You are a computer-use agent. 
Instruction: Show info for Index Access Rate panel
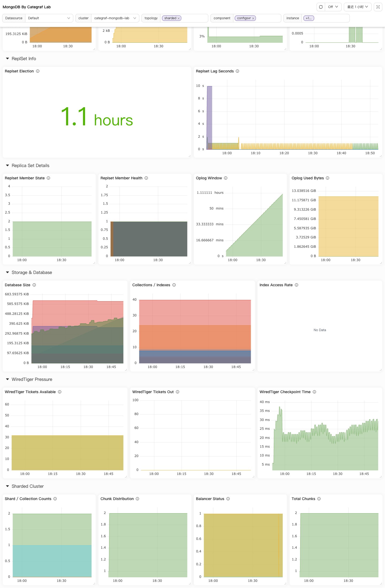point(297,285)
